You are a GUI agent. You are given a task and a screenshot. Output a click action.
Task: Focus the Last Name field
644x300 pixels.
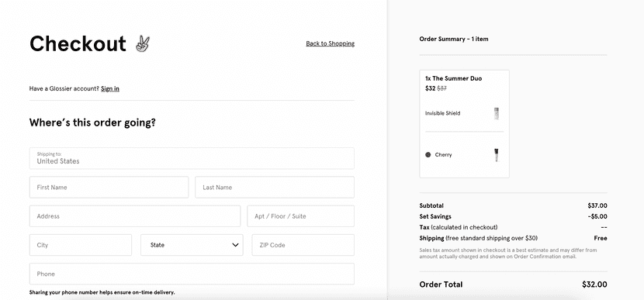(x=275, y=187)
